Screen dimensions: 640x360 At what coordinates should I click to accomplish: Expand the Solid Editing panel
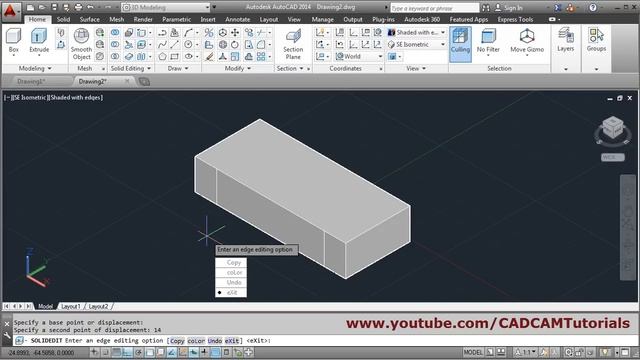tap(131, 68)
